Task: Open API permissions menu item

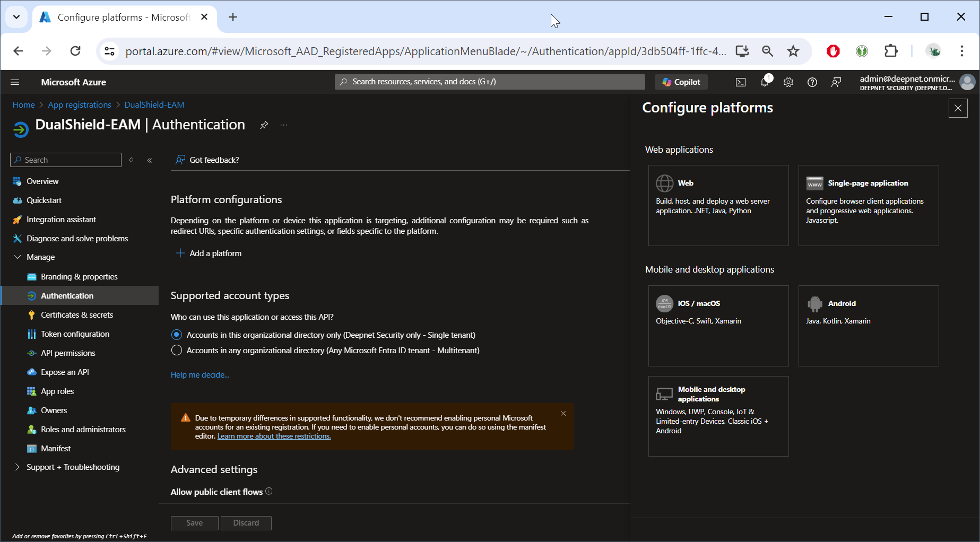Action: [x=68, y=353]
